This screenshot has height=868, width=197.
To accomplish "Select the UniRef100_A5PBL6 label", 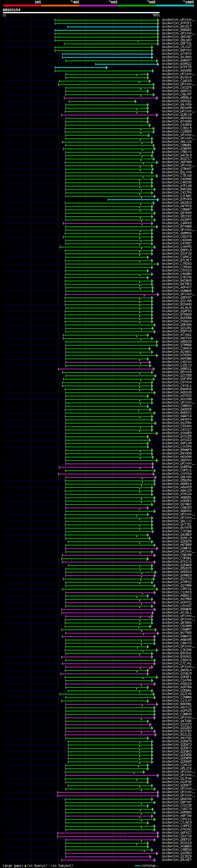I will click(x=177, y=98).
